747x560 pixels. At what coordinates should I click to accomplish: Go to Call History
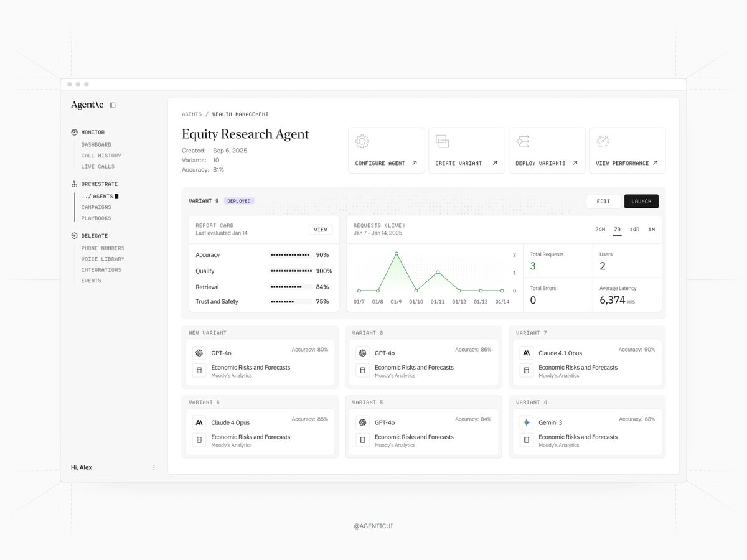[101, 156]
